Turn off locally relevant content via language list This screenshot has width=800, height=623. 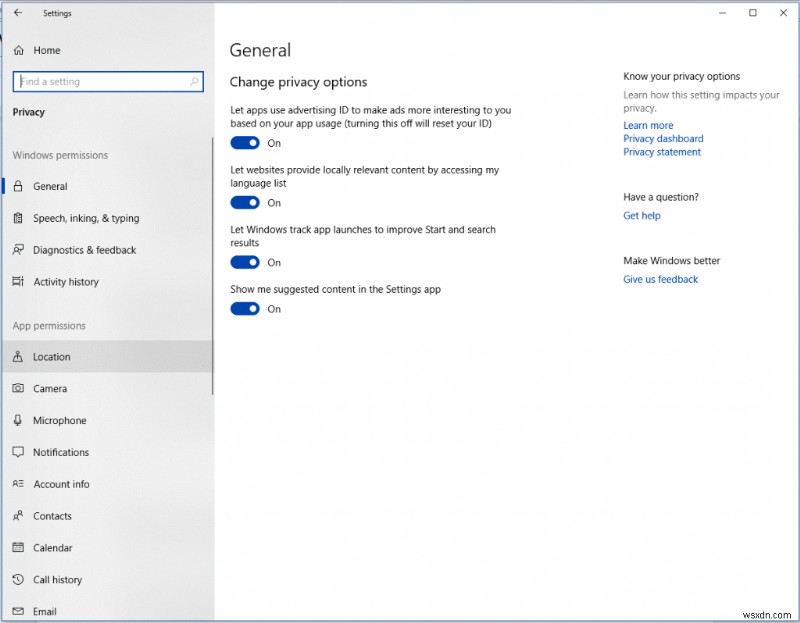click(246, 202)
